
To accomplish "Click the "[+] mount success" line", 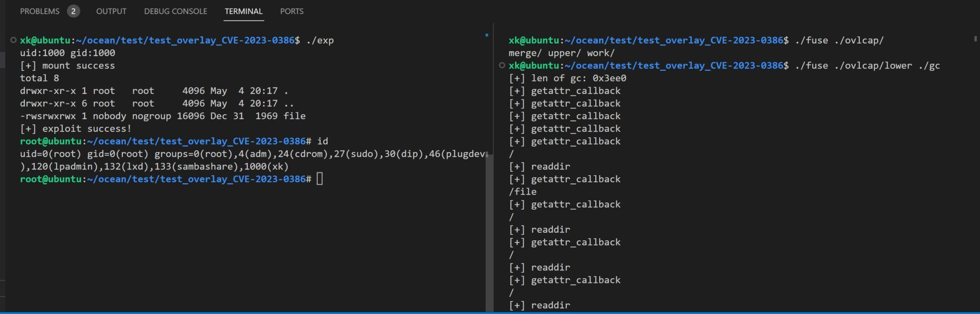I will pyautogui.click(x=67, y=65).
